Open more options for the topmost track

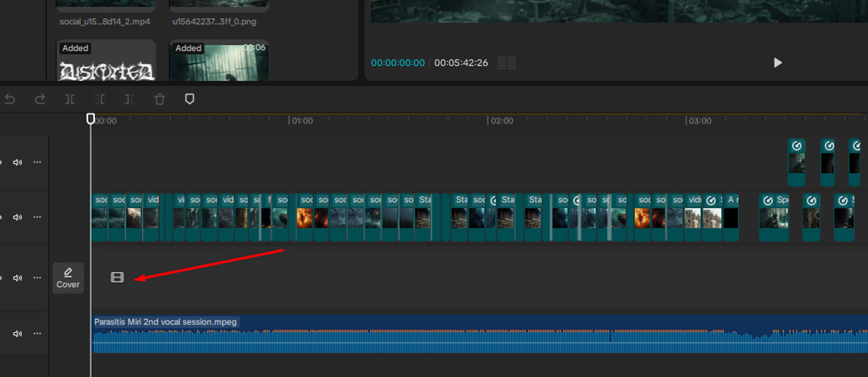pos(37,162)
